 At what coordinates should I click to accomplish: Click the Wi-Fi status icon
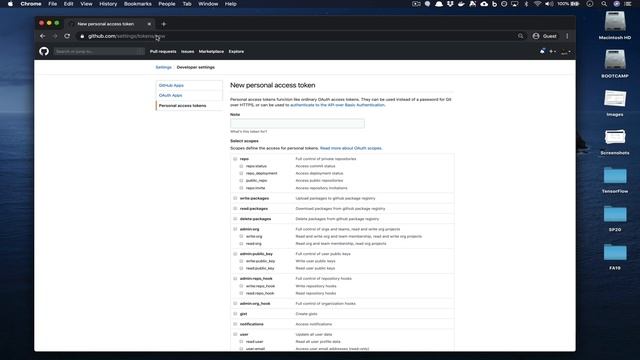tap(538, 4)
